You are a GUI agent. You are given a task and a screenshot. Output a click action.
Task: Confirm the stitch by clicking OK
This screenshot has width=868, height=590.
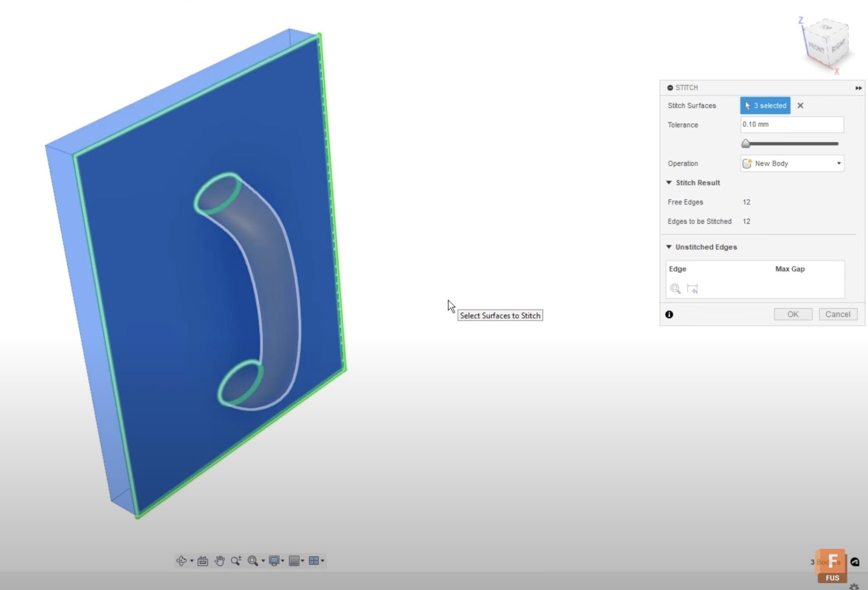793,314
